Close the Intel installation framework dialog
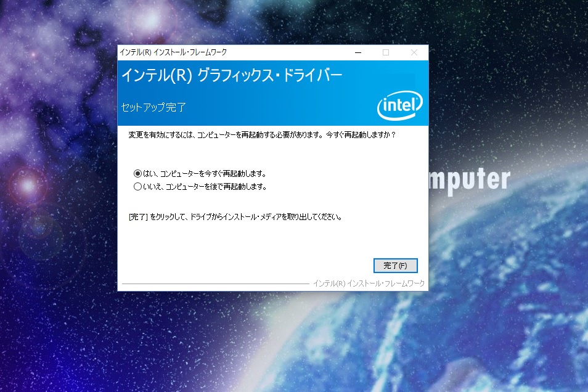The height and width of the screenshot is (392, 588). tap(414, 52)
